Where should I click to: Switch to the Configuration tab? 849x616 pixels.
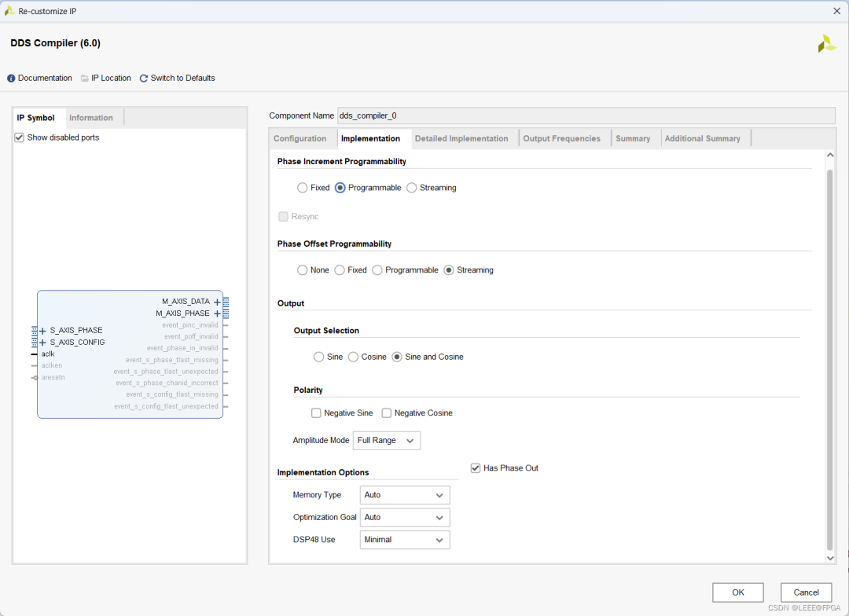tap(300, 138)
